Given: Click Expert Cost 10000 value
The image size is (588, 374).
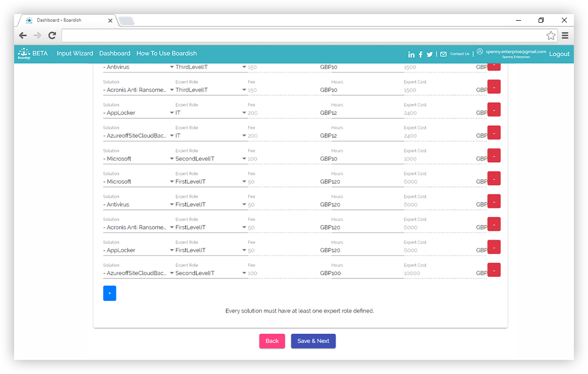Looking at the screenshot, I should (412, 273).
